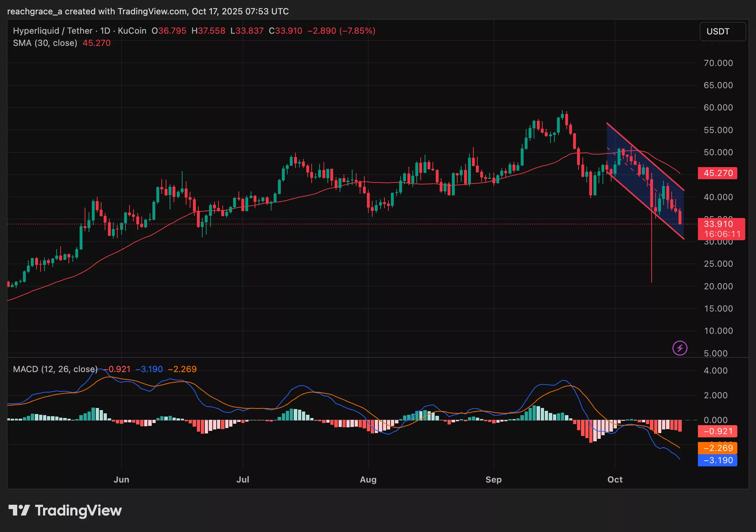The image size is (756, 532).
Task: Click the countdown timer below the price label
Action: coord(722,234)
